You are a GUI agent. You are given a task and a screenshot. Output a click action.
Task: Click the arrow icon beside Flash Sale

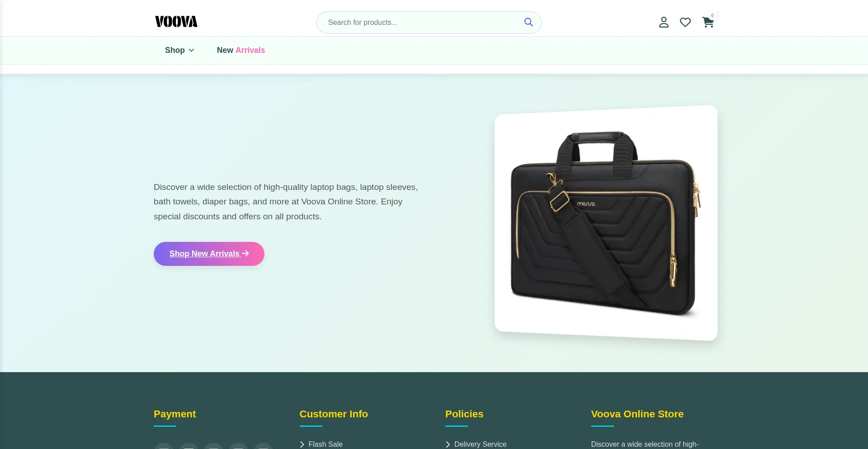pos(302,444)
